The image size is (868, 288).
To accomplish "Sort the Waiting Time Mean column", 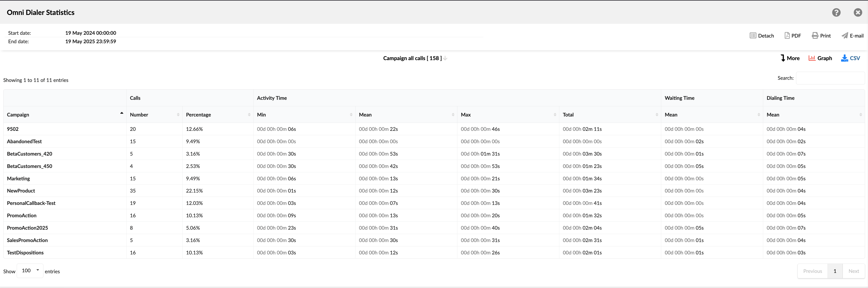I will pos(758,114).
